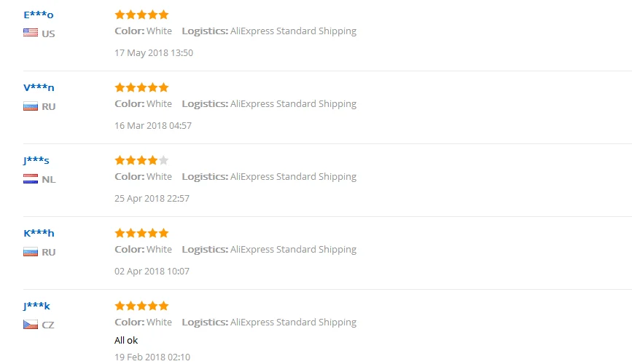Click the four-star rating from J***s
Screen dimensions: 632x364
pos(141,160)
